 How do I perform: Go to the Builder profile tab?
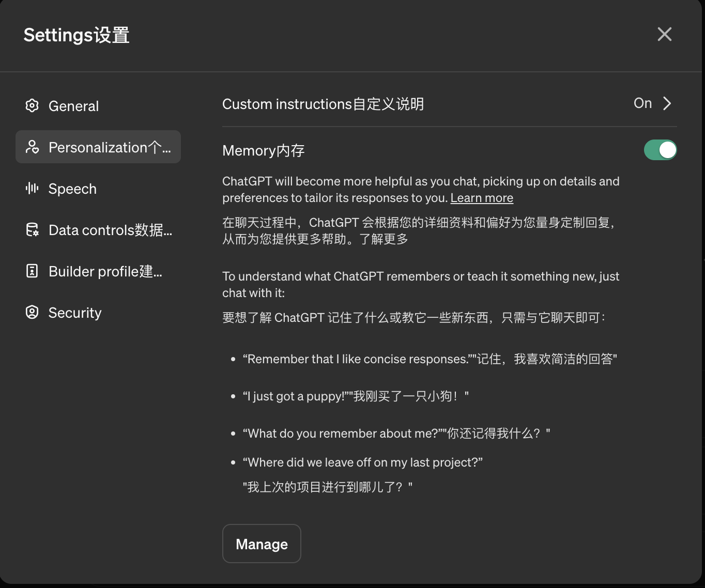98,271
